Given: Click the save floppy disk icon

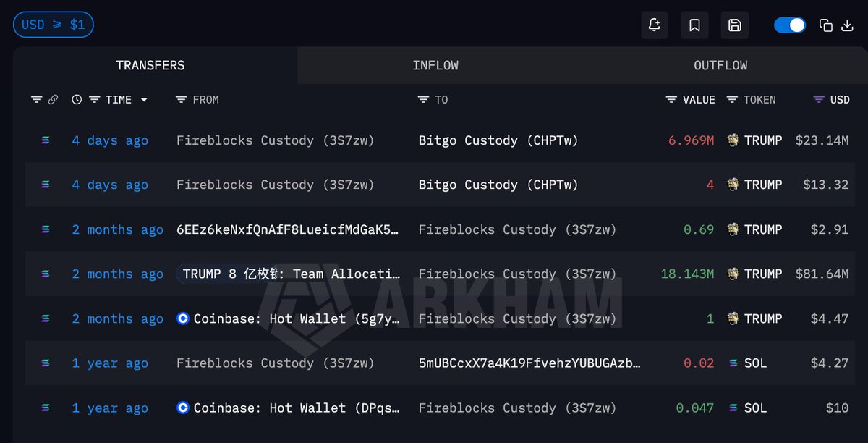Looking at the screenshot, I should pos(734,25).
